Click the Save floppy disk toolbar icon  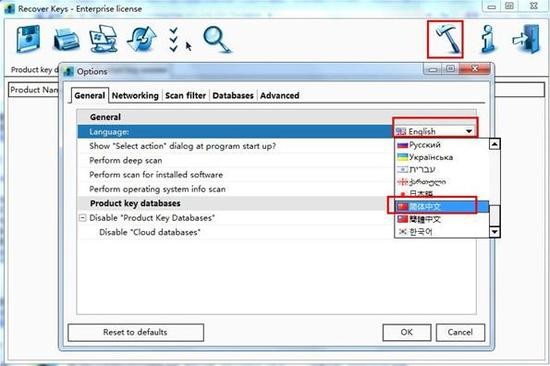pyautogui.click(x=28, y=39)
